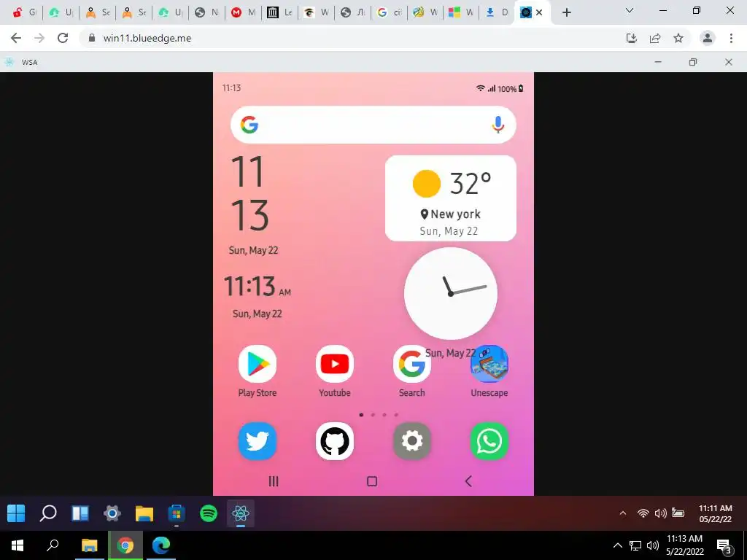Open the Windows 11 Start menu
Screen dimensions: 747x560
(x=16, y=513)
